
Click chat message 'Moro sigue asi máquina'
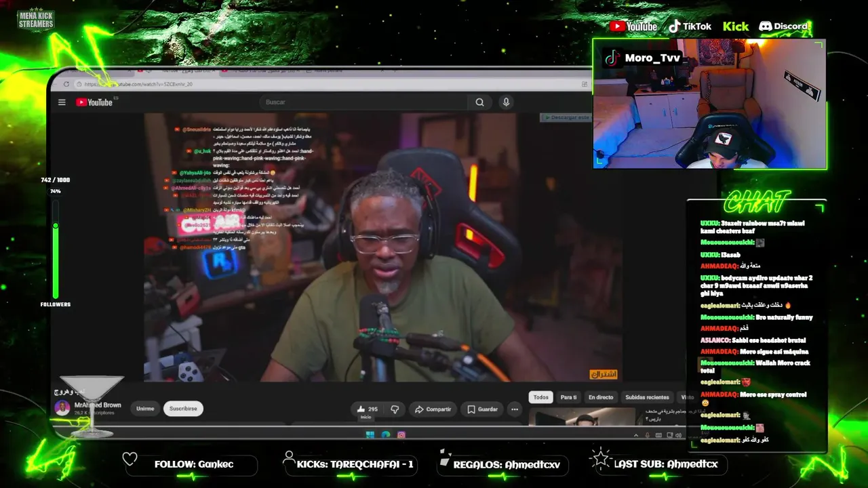[x=774, y=352]
